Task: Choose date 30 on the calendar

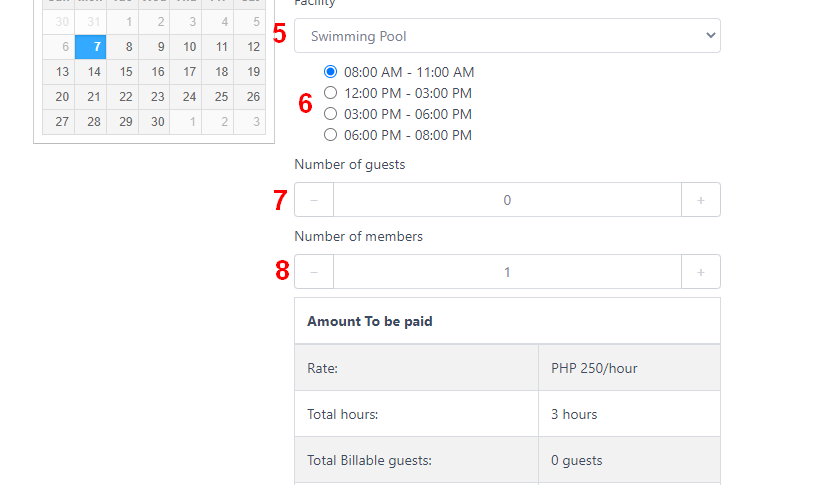Action: [157, 122]
